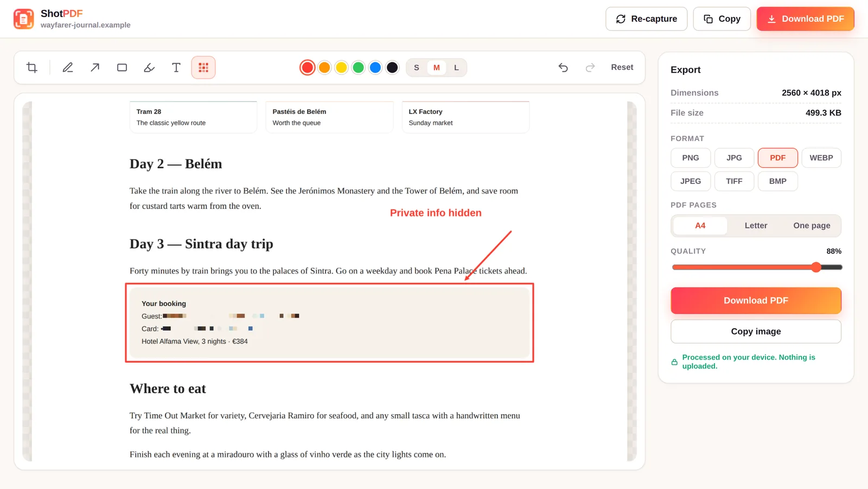Select the Arrow tool
The width and height of the screenshot is (868, 489).
click(95, 67)
